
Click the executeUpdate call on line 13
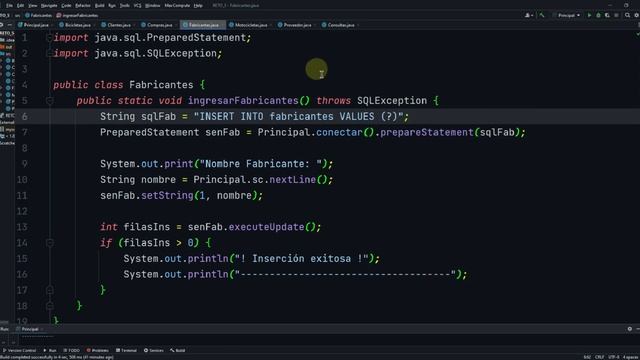pos(266,227)
